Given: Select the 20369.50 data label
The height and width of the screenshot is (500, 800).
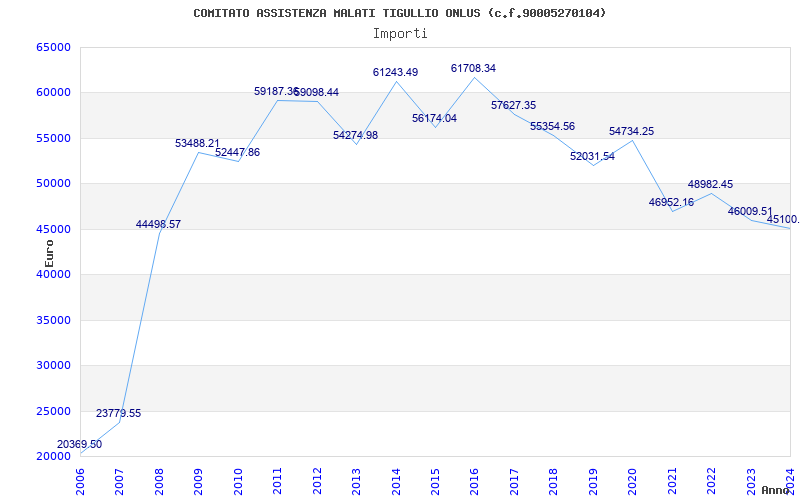Looking at the screenshot, I should coord(79,444).
